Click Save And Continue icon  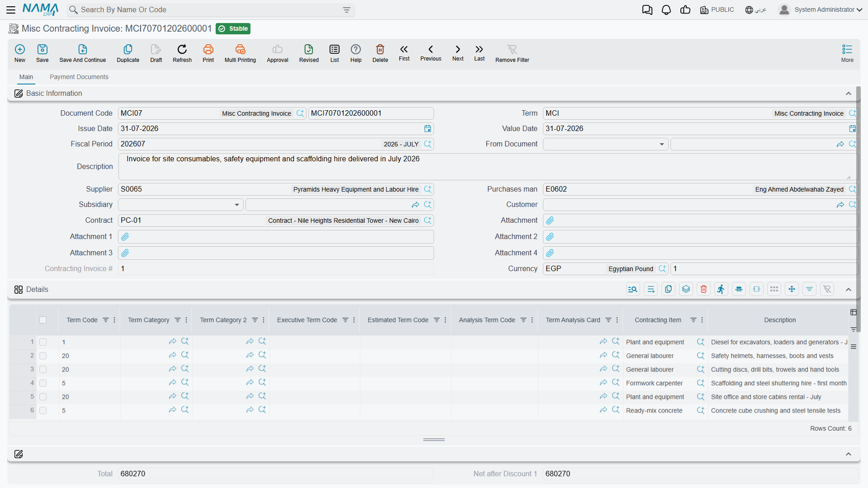coord(83,49)
